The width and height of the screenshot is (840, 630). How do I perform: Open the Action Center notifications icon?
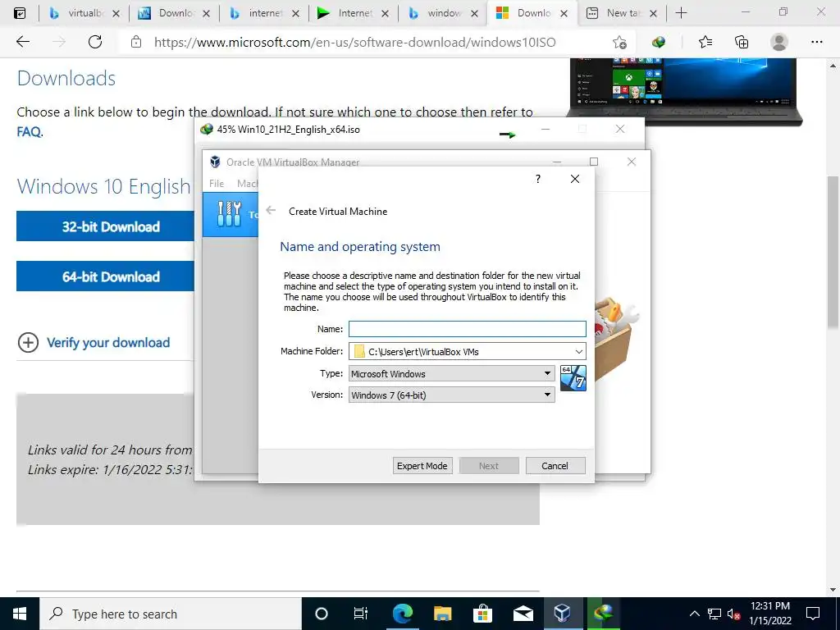point(813,614)
